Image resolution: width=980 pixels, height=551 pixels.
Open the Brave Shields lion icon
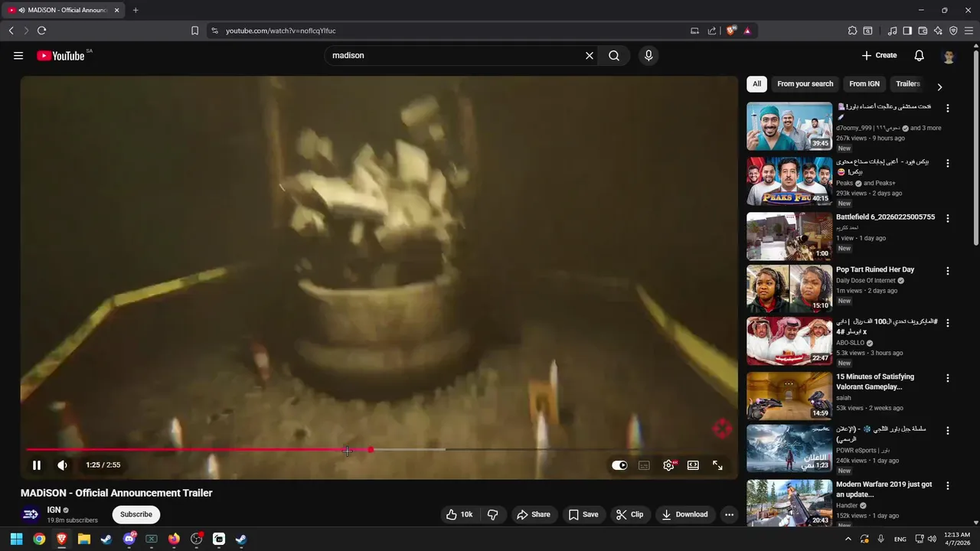point(730,31)
